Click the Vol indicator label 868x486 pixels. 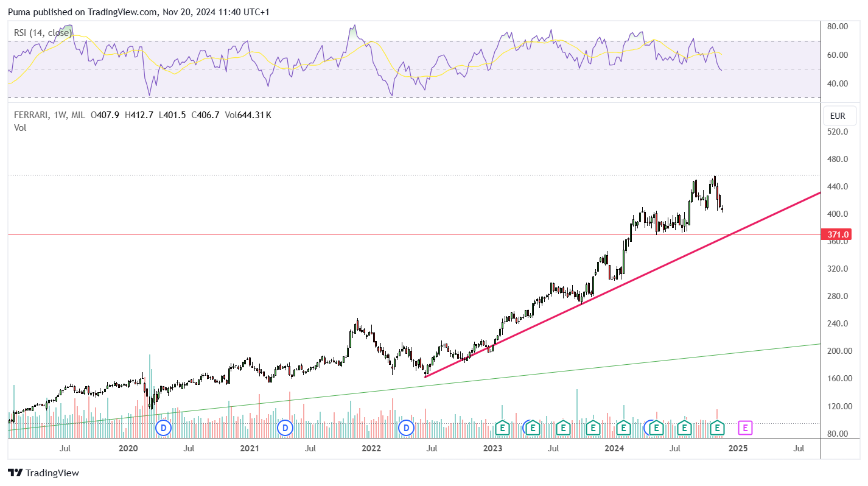click(20, 127)
